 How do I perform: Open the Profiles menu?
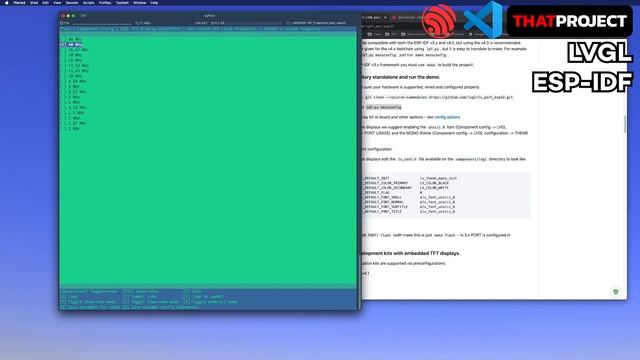click(105, 2)
